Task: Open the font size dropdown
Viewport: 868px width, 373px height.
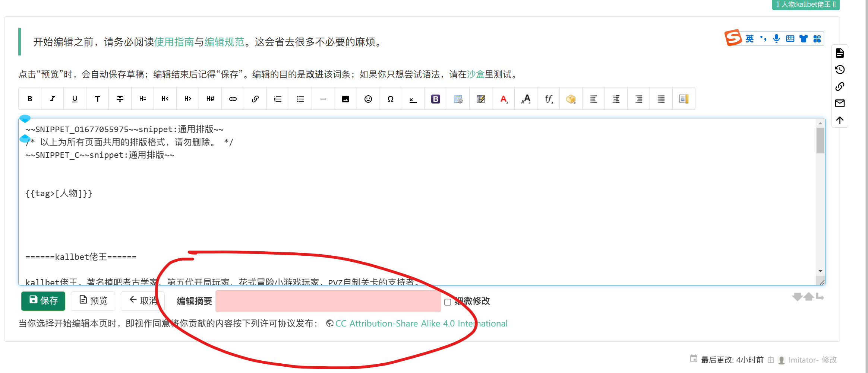Action: [526, 99]
